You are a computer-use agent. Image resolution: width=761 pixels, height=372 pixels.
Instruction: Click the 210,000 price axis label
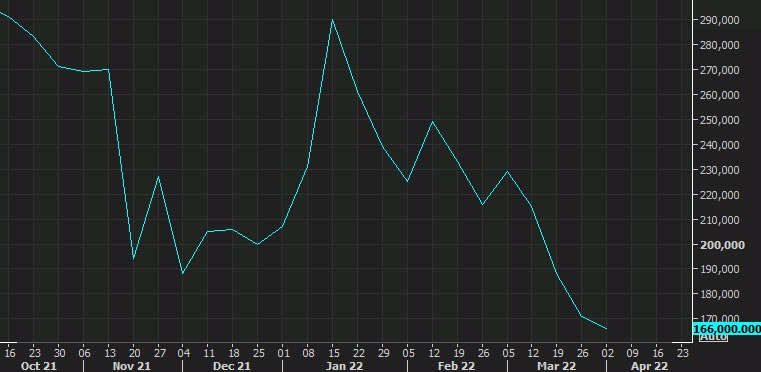(720, 220)
